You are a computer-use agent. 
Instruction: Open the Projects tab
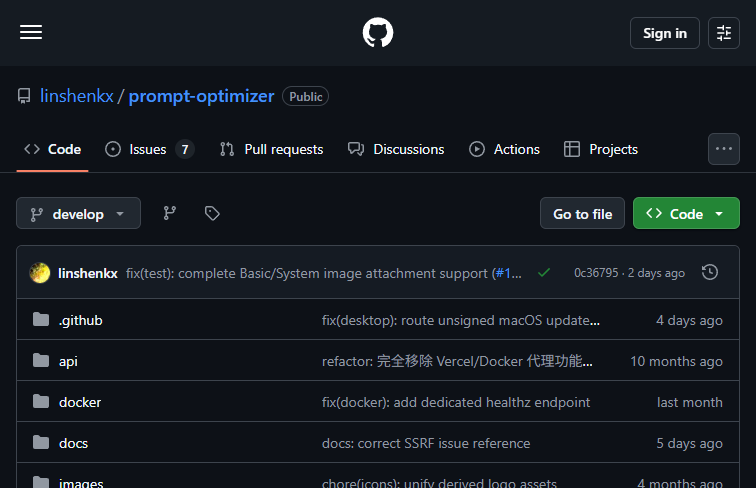(601, 149)
